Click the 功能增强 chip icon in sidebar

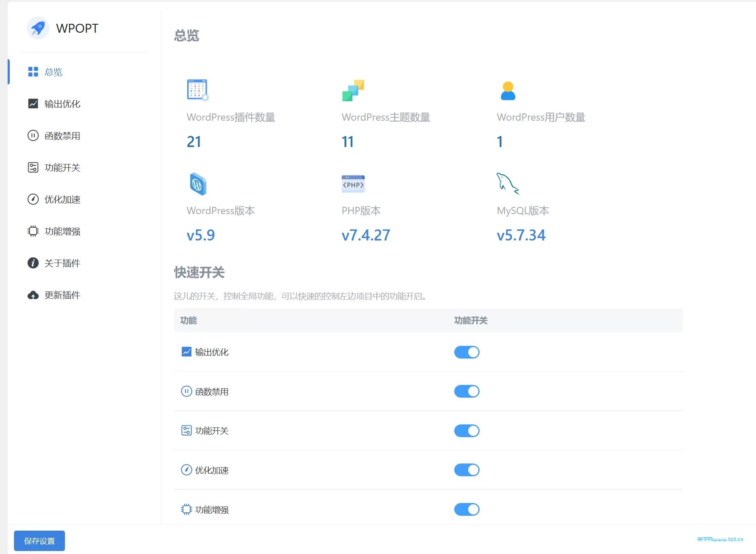coord(33,231)
